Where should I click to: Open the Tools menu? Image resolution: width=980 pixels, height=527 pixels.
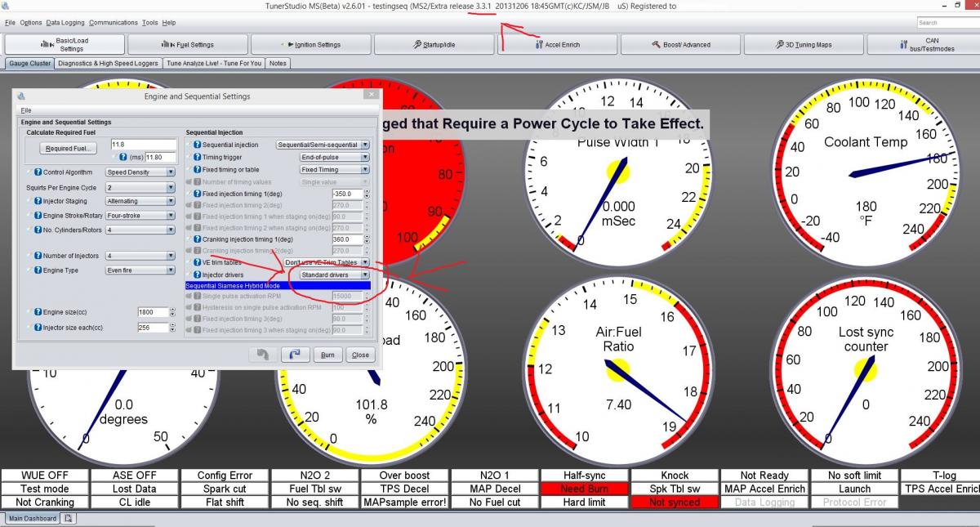coord(150,23)
